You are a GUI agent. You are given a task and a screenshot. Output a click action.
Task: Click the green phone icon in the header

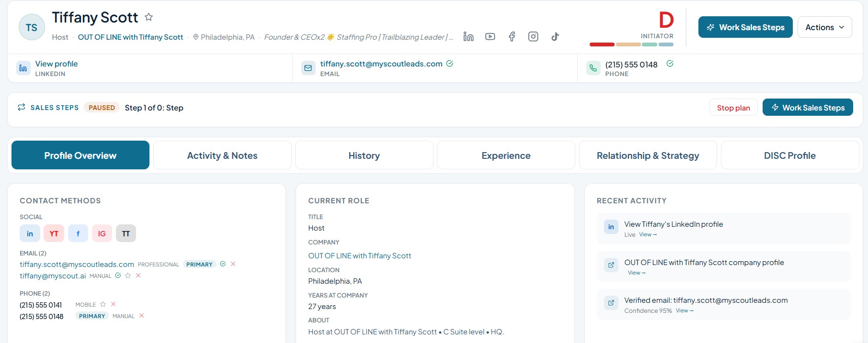[x=593, y=68]
